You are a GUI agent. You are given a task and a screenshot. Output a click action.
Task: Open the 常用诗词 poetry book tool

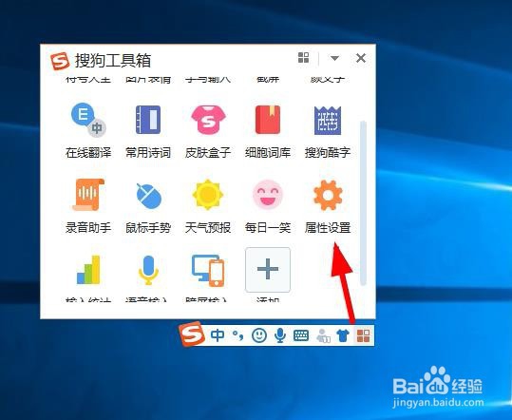[148, 120]
